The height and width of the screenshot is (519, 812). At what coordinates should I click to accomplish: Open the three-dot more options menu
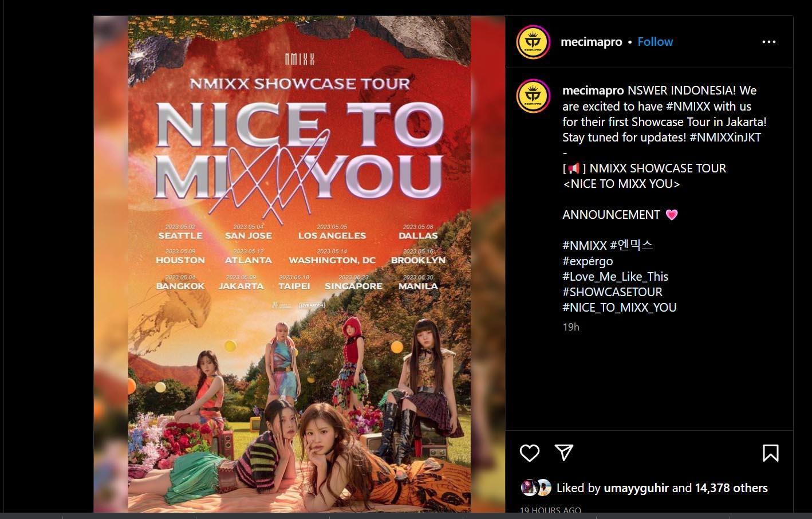pyautogui.click(x=769, y=42)
